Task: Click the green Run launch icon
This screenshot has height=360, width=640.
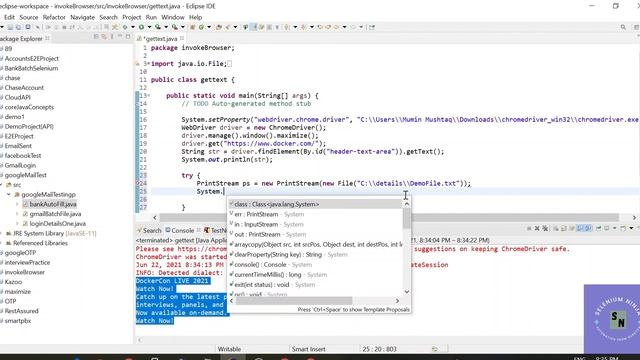Action: 142,27
